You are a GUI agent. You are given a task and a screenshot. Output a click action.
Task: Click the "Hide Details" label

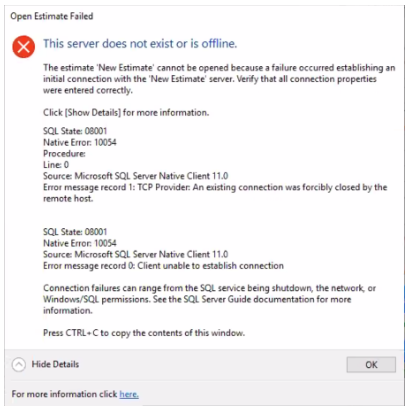pos(55,364)
